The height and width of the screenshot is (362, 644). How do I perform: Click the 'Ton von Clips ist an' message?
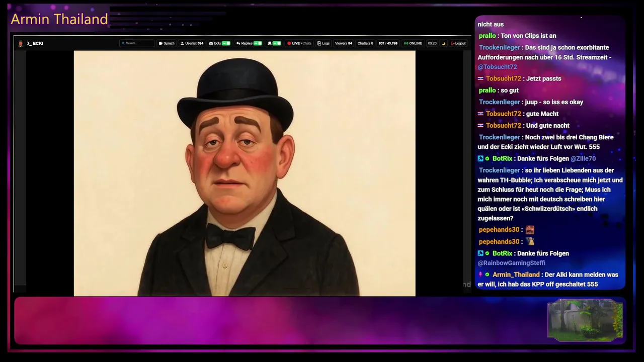(x=528, y=36)
